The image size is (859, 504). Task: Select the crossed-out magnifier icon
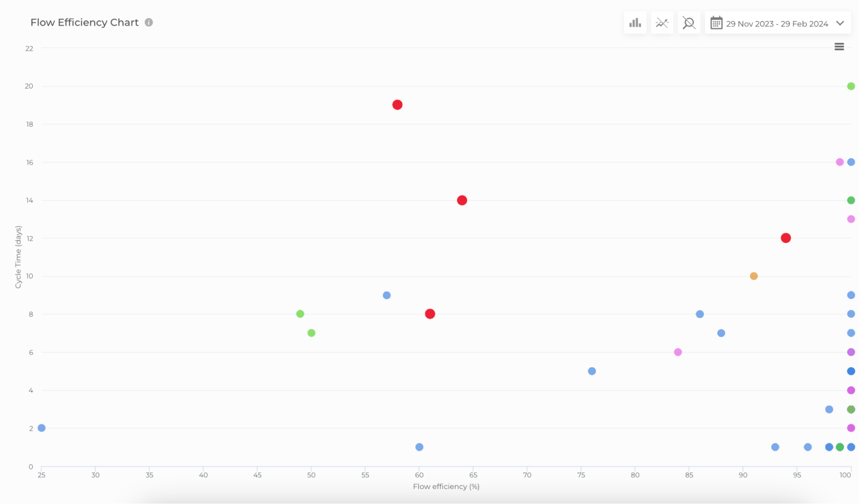pos(689,23)
